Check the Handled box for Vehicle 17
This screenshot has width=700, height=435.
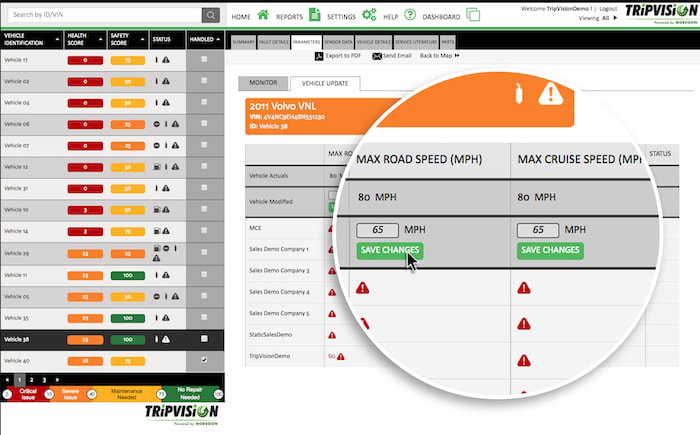(x=205, y=60)
